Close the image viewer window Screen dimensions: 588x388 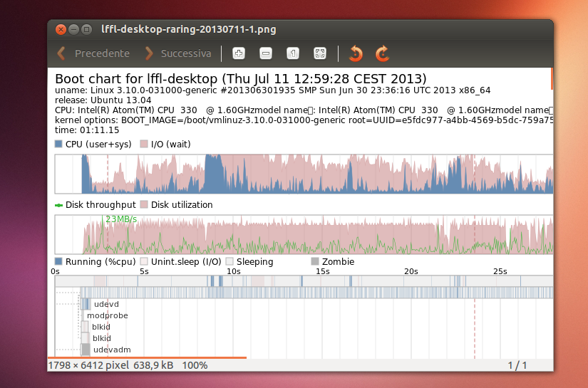pyautogui.click(x=61, y=29)
